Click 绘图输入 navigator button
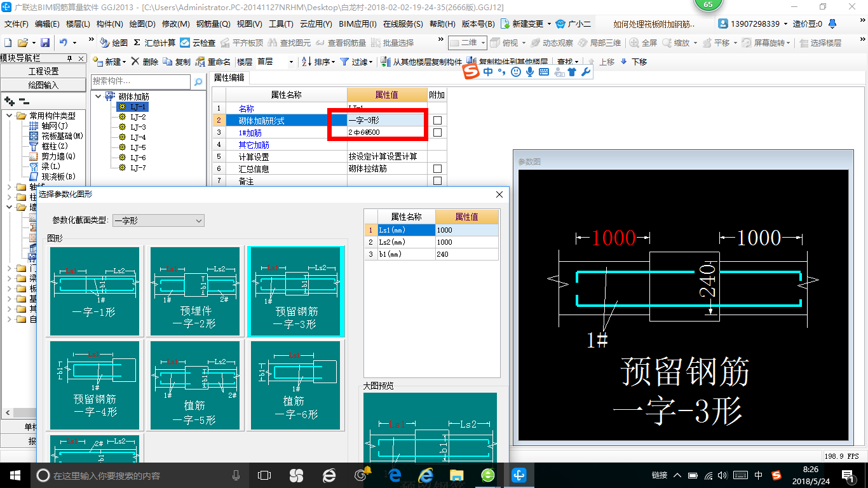The width and height of the screenshot is (868, 488). pos(43,85)
